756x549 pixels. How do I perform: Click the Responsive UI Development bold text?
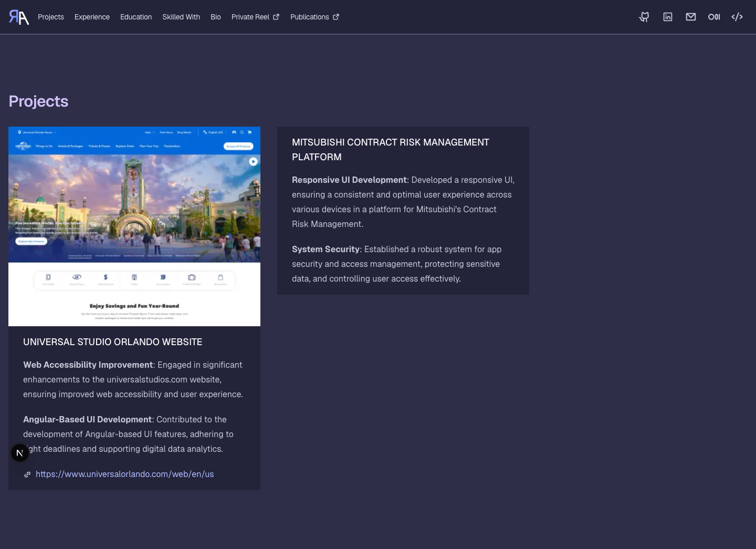[349, 180]
